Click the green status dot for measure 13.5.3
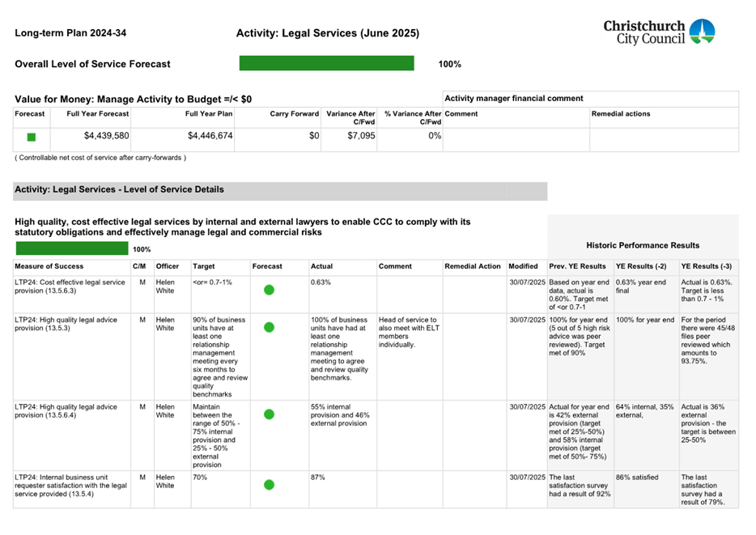 coord(268,329)
